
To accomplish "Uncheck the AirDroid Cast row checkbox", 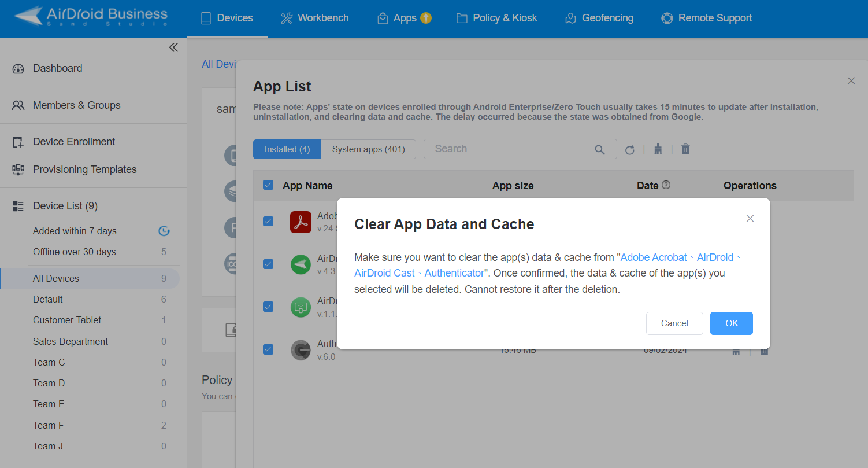I will tap(268, 307).
